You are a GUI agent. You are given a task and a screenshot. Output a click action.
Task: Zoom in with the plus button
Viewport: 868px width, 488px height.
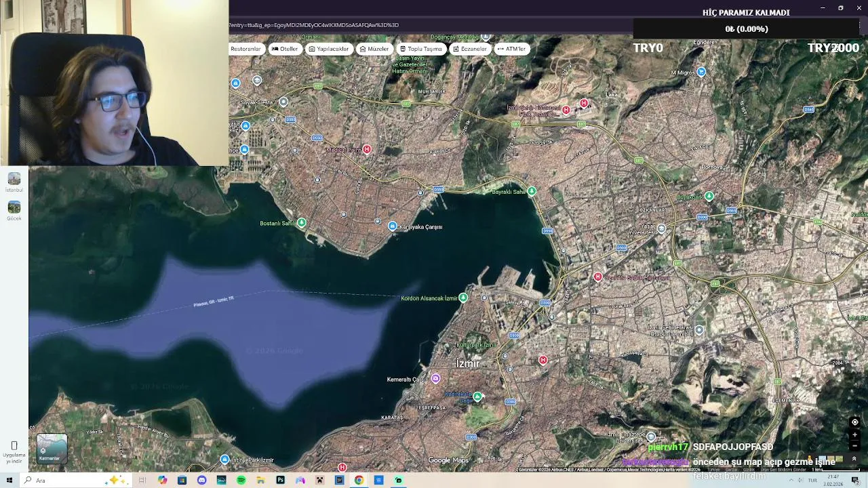pyautogui.click(x=854, y=434)
